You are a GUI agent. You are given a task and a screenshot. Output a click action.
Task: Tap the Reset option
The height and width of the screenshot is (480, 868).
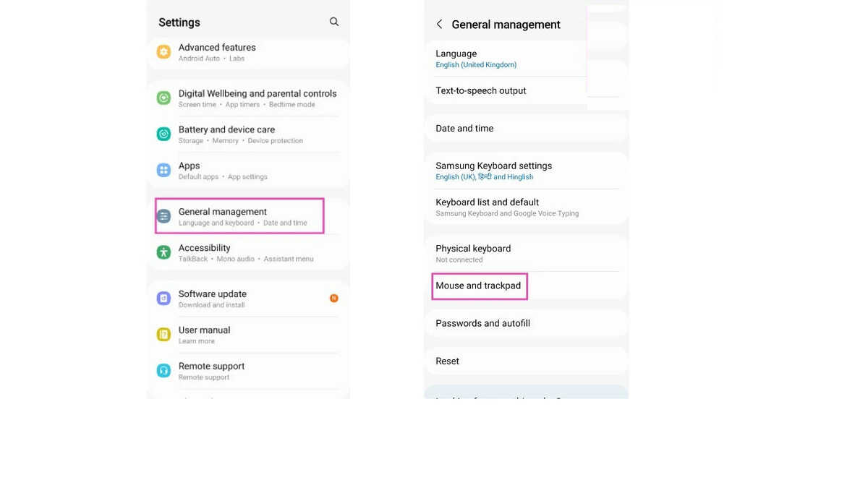tap(448, 361)
